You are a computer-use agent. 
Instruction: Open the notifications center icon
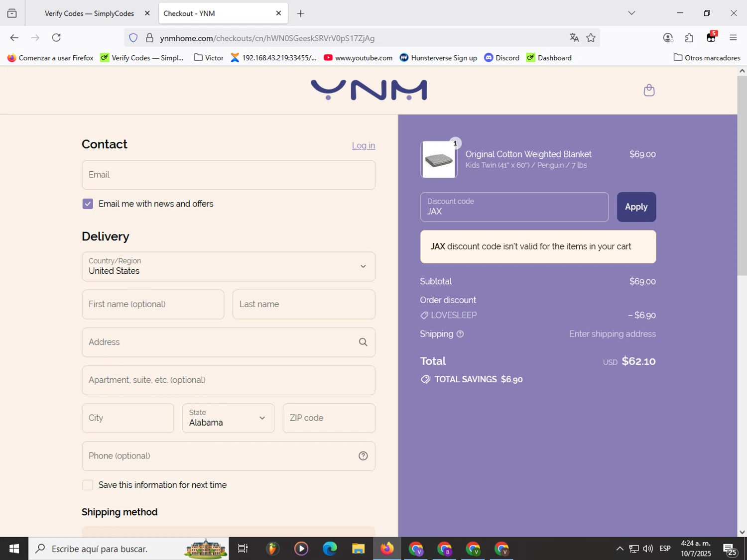click(730, 549)
